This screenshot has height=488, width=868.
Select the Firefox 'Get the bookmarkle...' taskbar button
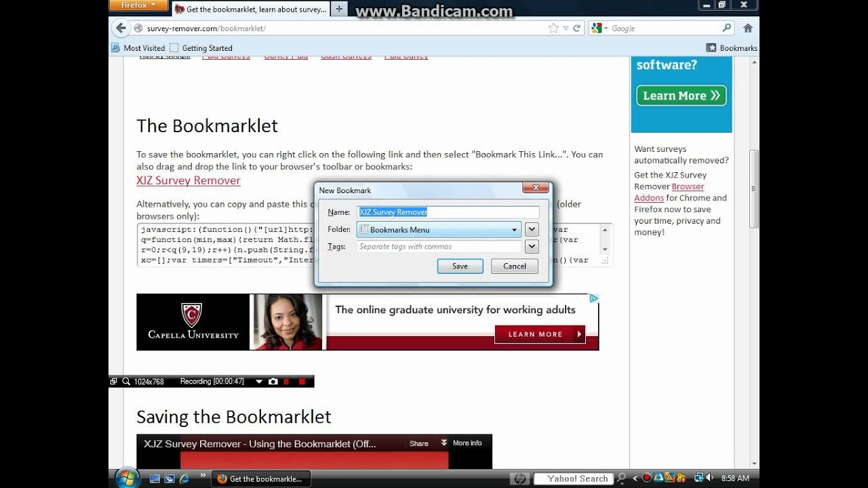261,479
